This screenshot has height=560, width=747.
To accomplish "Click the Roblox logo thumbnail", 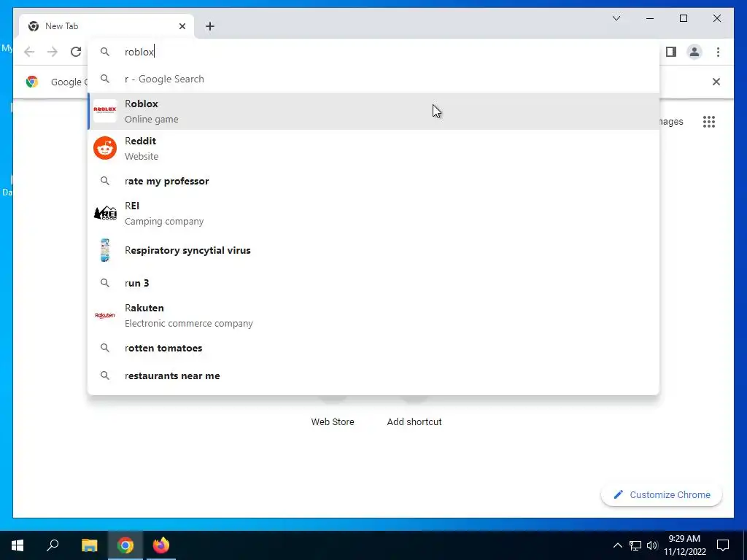I will [105, 111].
